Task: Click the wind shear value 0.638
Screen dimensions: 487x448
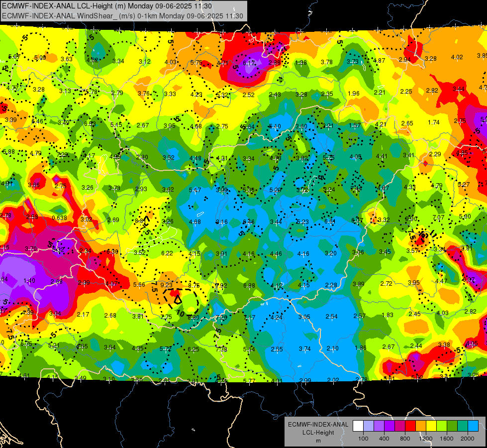Action: coord(59,218)
